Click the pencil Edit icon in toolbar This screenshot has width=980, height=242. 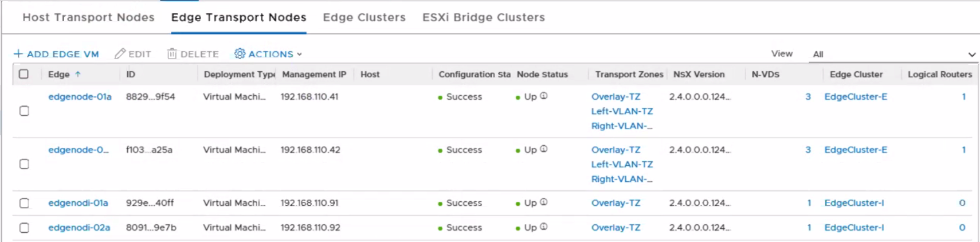pos(120,53)
